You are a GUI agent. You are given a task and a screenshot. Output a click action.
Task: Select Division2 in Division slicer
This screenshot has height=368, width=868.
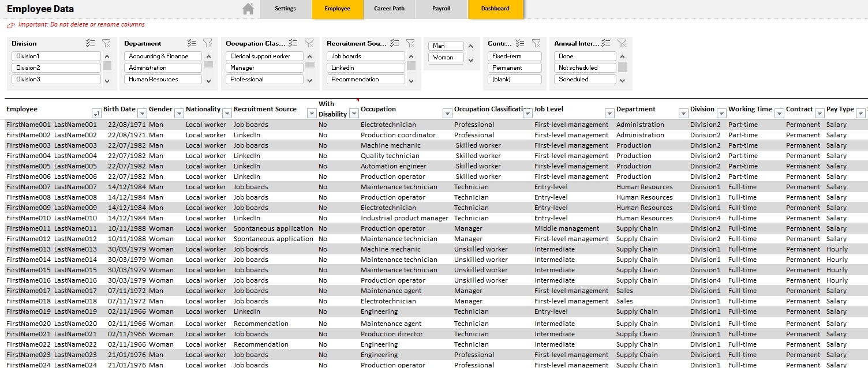[x=56, y=67]
